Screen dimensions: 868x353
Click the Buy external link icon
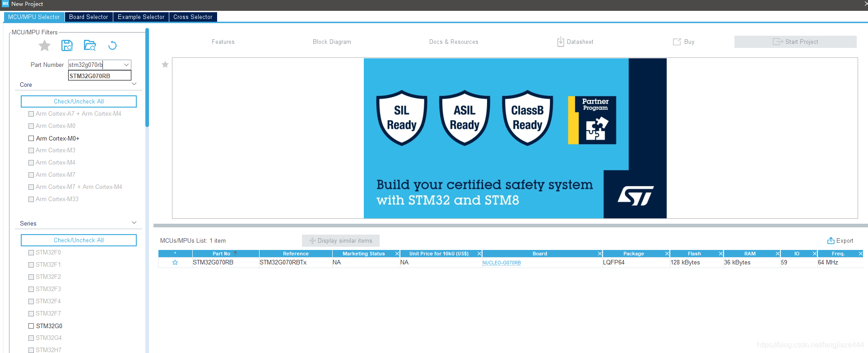tap(677, 42)
